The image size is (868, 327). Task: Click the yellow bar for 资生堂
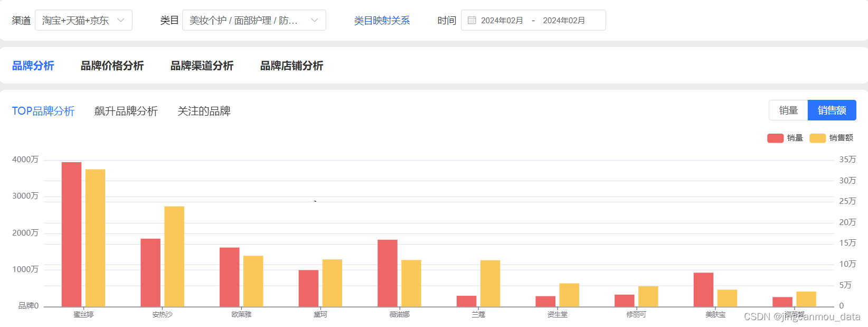(x=569, y=295)
